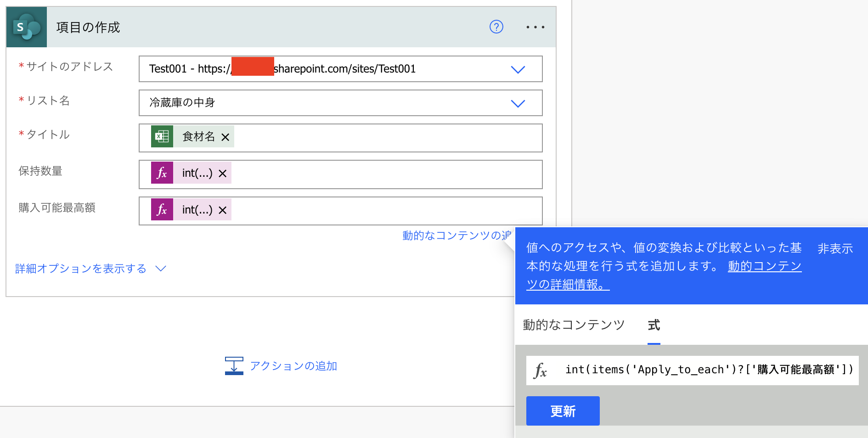Click the タイトル label
This screenshot has height=438, width=868.
point(48,135)
